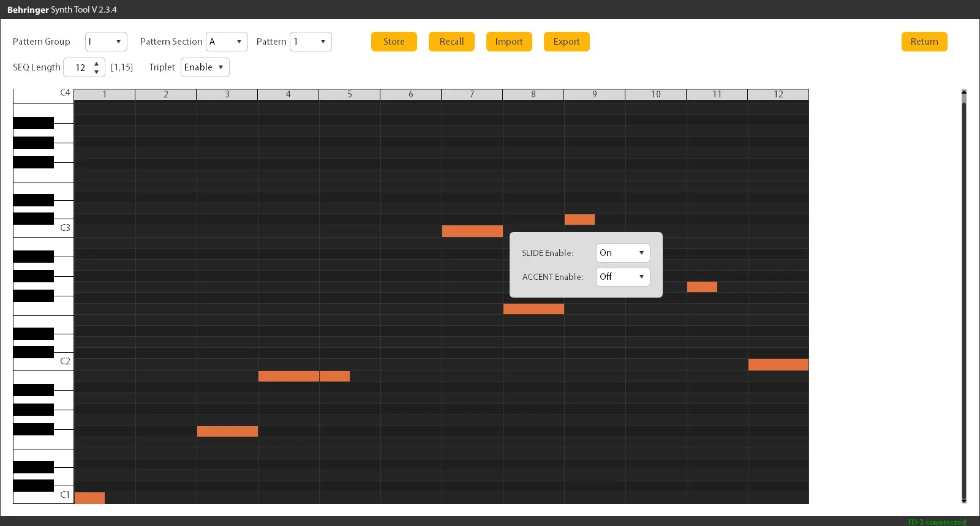Select step 2 column header
Viewport: 980px width, 526px height.
point(166,94)
